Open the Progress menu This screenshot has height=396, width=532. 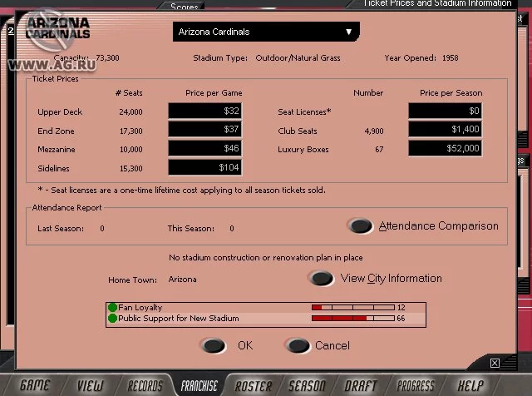pyautogui.click(x=416, y=385)
